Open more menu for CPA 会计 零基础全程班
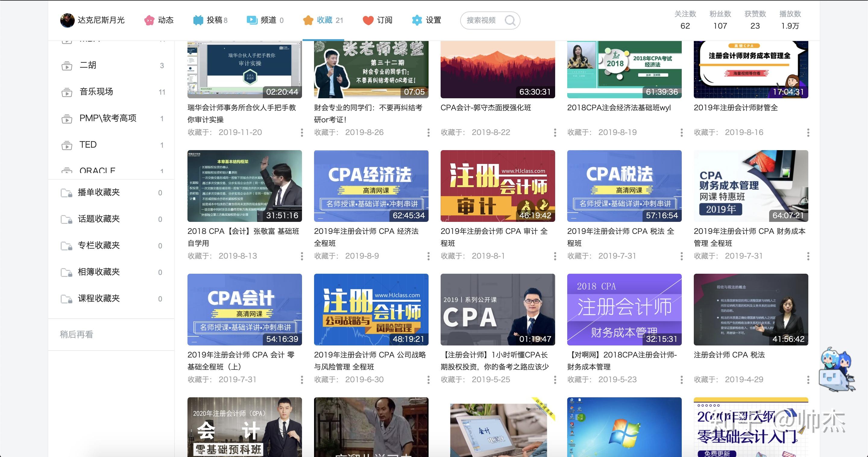868x457 pixels. click(x=302, y=380)
